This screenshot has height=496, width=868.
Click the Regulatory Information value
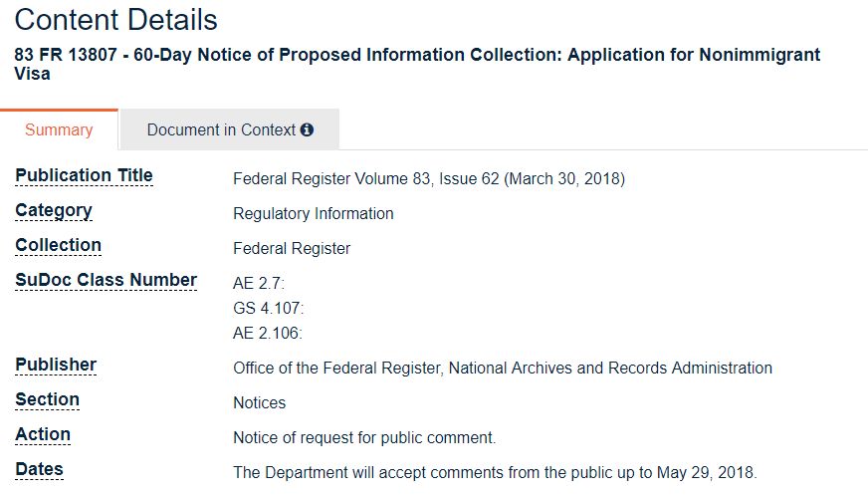[x=313, y=214]
